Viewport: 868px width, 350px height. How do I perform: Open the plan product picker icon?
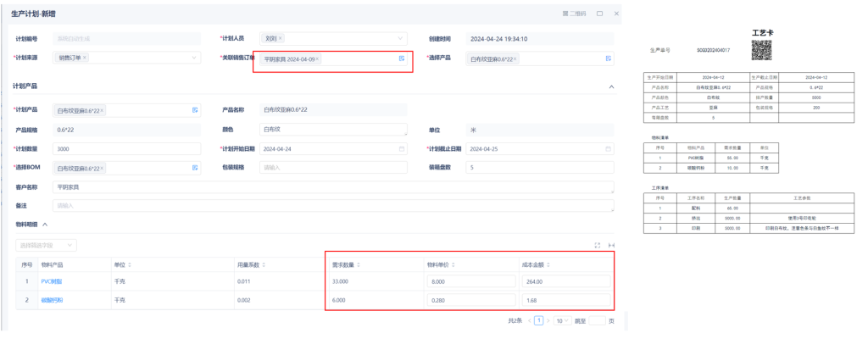195,110
